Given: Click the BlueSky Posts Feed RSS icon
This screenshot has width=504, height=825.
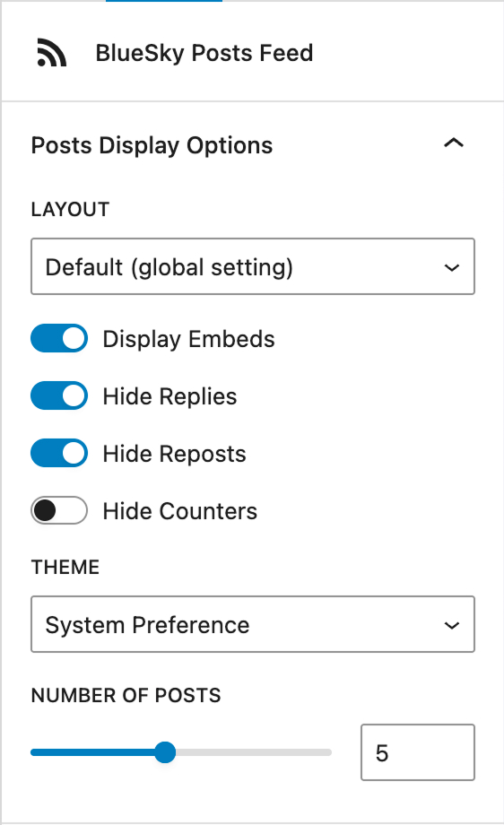Looking at the screenshot, I should (x=52, y=53).
